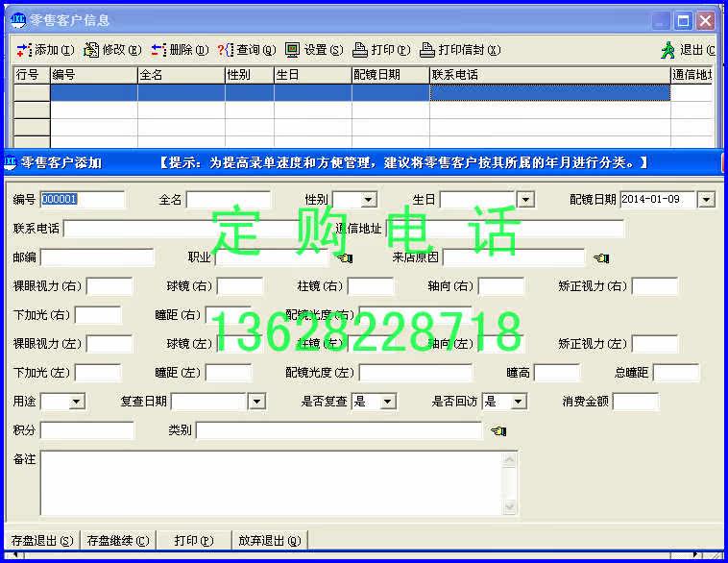The width and height of the screenshot is (728, 563).
Task: Click the 编号 input field with 000001
Action: (83, 200)
